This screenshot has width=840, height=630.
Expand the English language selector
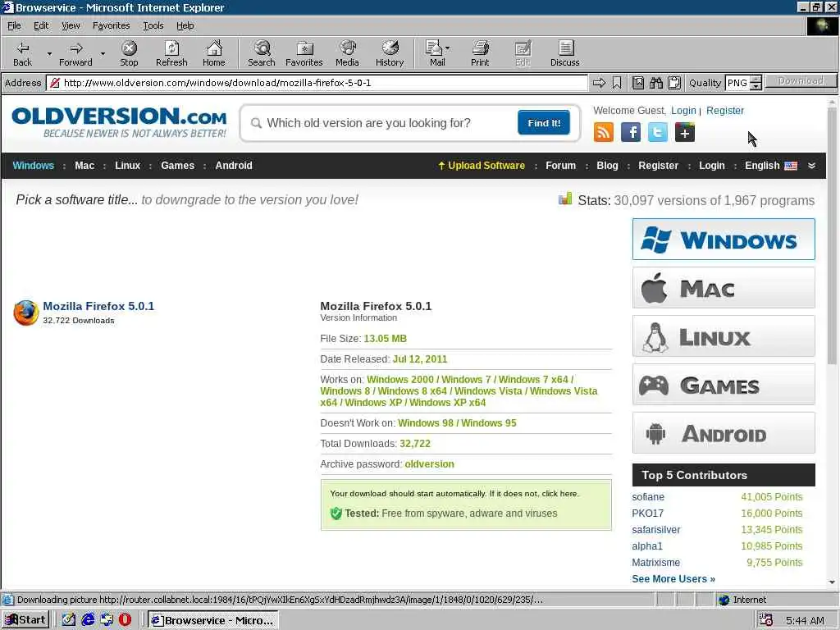771,166
